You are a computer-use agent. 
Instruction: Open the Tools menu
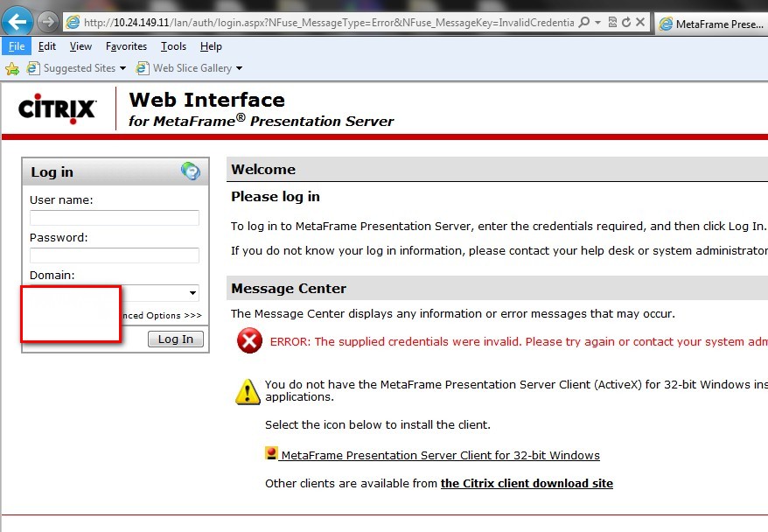[173, 46]
